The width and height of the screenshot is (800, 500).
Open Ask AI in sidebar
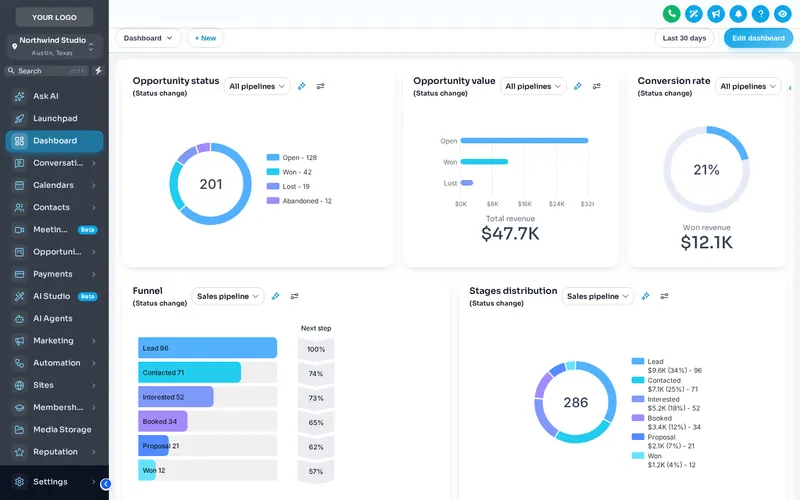tap(54, 96)
